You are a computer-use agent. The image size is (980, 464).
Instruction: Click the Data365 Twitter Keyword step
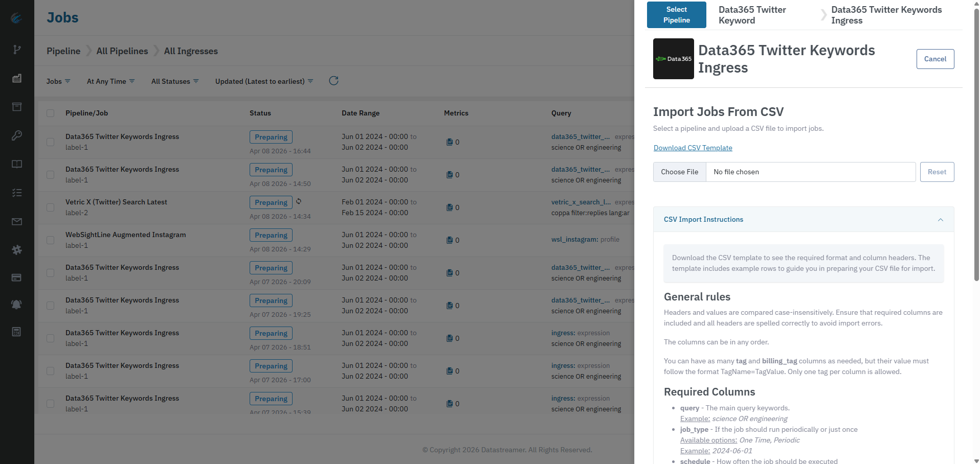coord(752,15)
